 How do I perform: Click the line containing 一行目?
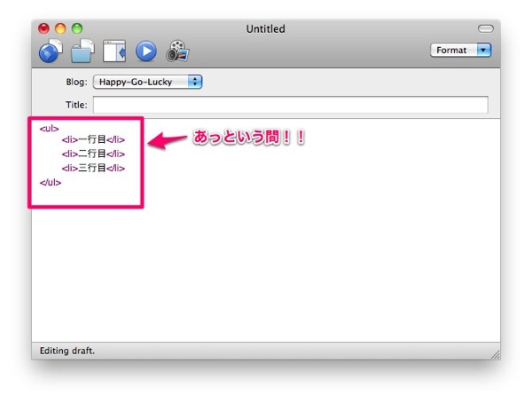tap(93, 139)
